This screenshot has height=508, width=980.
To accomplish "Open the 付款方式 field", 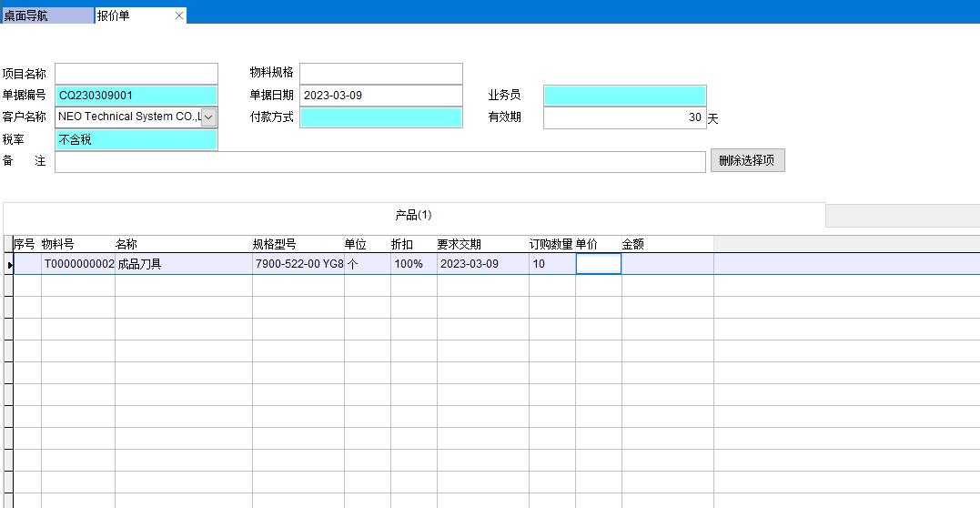I will (x=380, y=117).
